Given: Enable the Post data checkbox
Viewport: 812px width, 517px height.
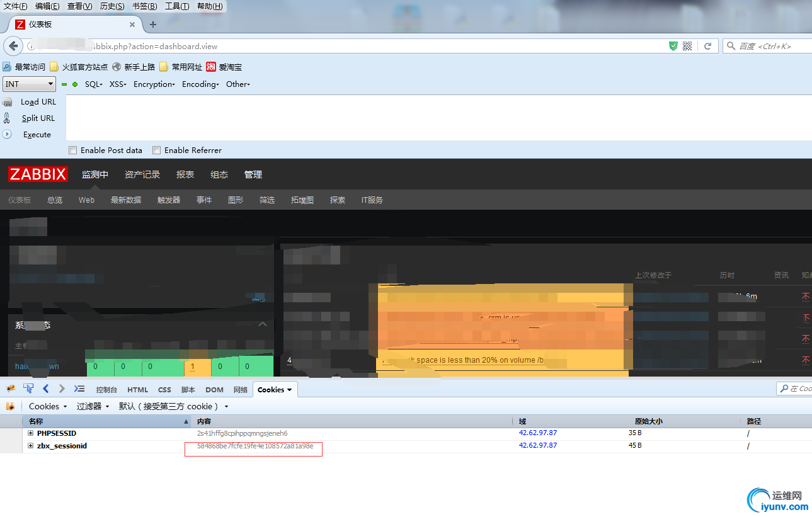Looking at the screenshot, I should coord(73,151).
